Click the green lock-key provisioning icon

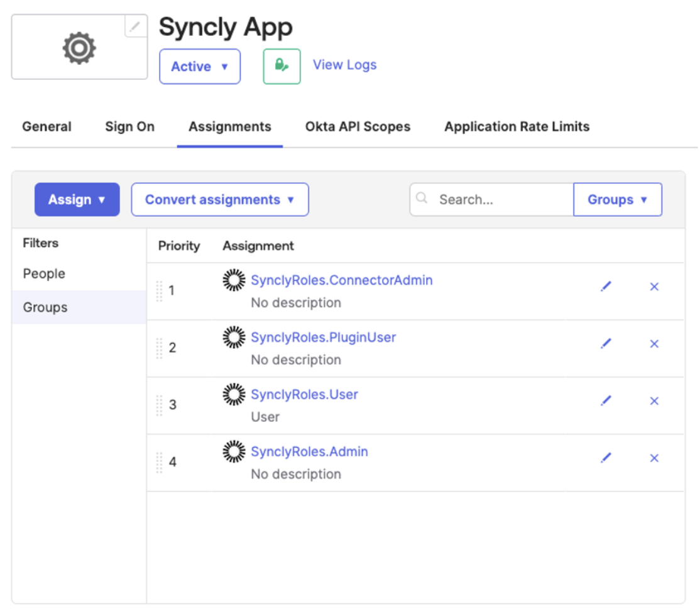tap(282, 66)
